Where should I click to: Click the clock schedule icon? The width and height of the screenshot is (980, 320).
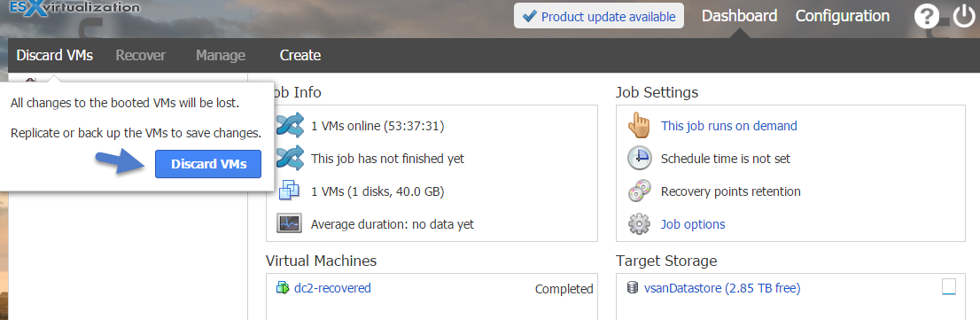click(640, 159)
